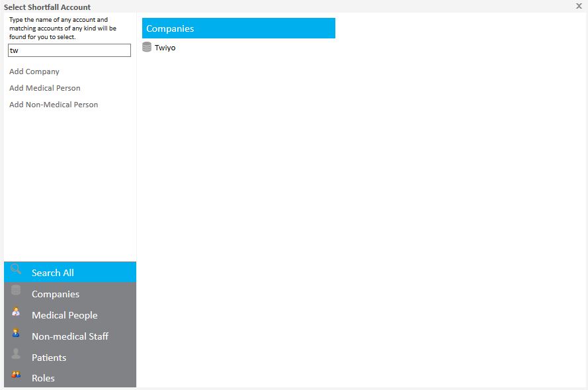Click the Add Company link
Viewport: 588px width, 390px height.
click(34, 72)
